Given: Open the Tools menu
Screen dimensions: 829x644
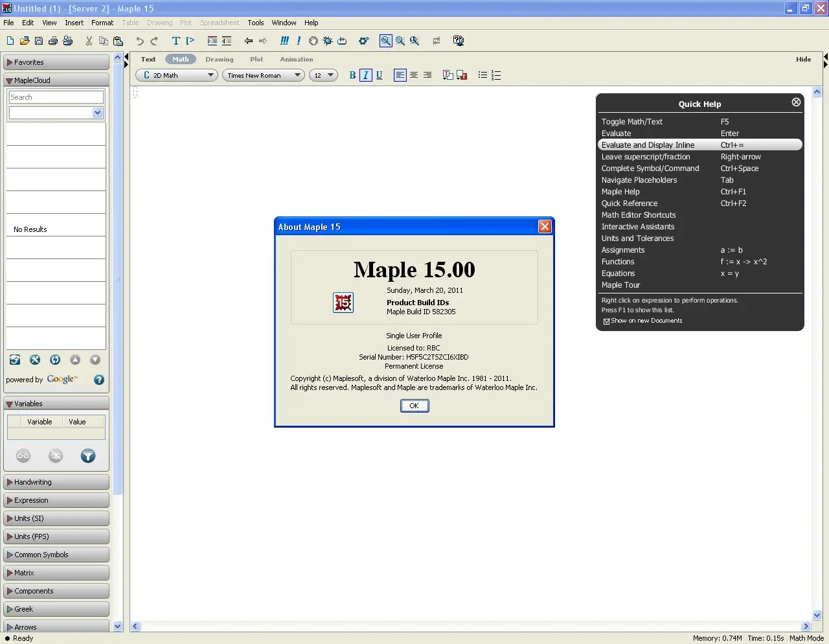Looking at the screenshot, I should coord(256,23).
